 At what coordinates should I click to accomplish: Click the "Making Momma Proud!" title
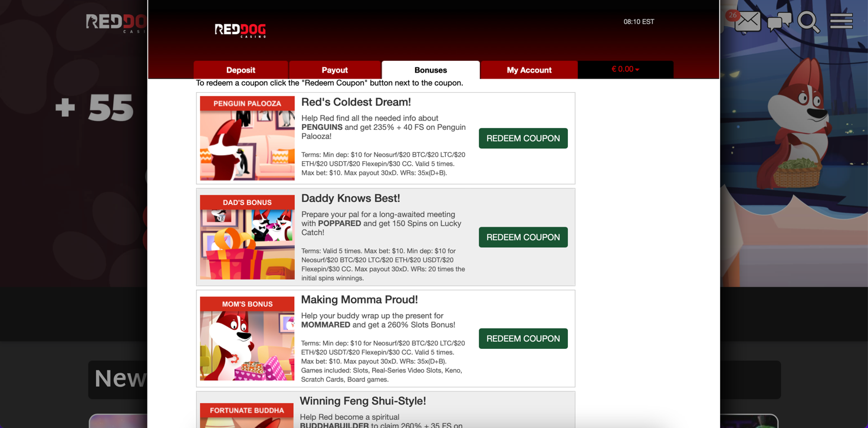pyautogui.click(x=360, y=300)
